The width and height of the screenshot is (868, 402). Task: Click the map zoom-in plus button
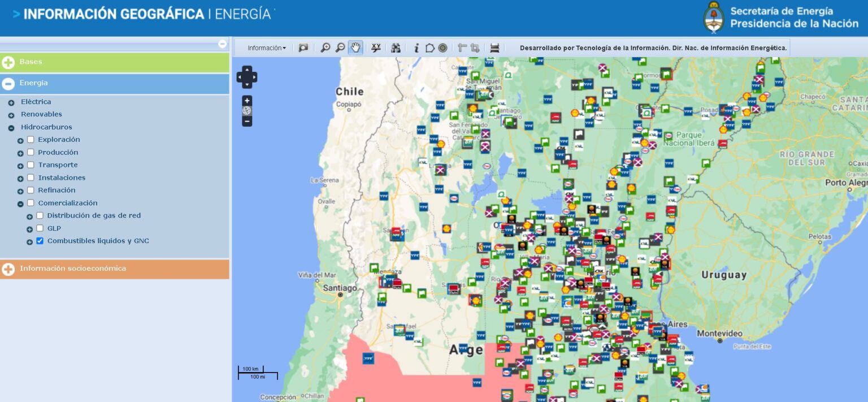247,101
